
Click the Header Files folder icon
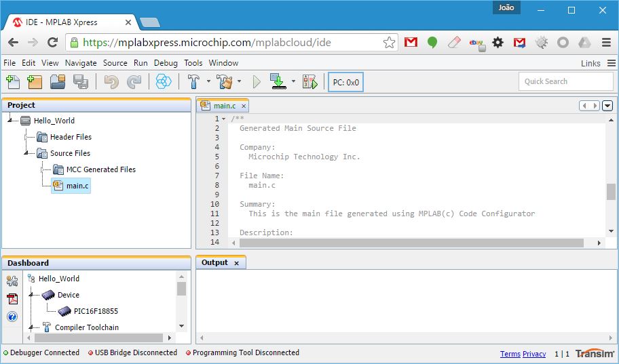coord(42,137)
